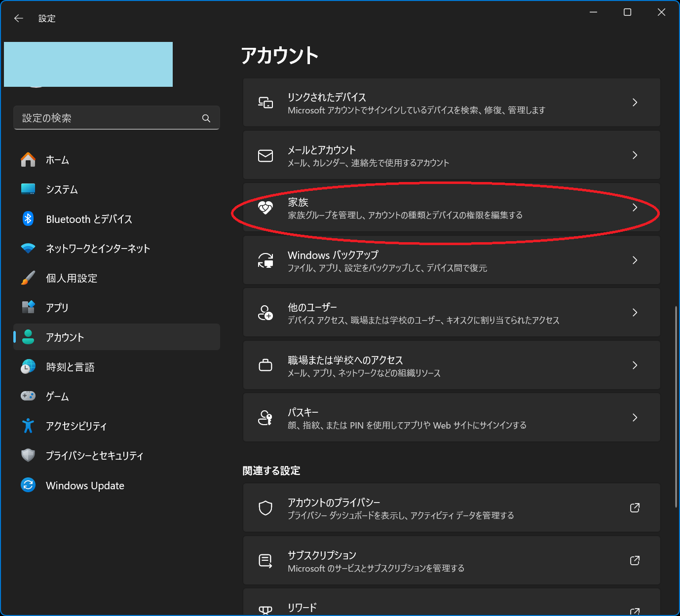Expand Windows バックアップ chevron
Image resolution: width=680 pixels, height=616 pixels.
(x=635, y=260)
